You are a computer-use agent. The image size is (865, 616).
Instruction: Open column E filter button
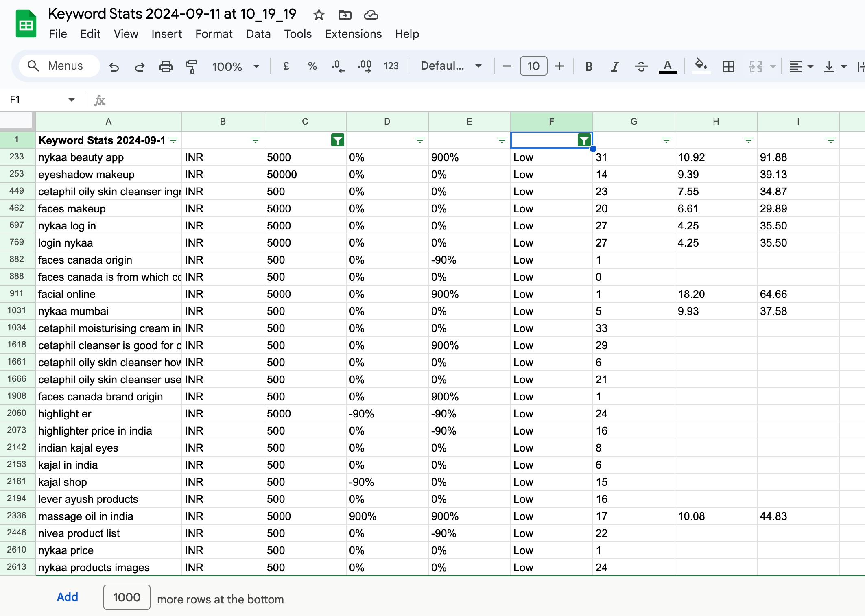click(502, 140)
